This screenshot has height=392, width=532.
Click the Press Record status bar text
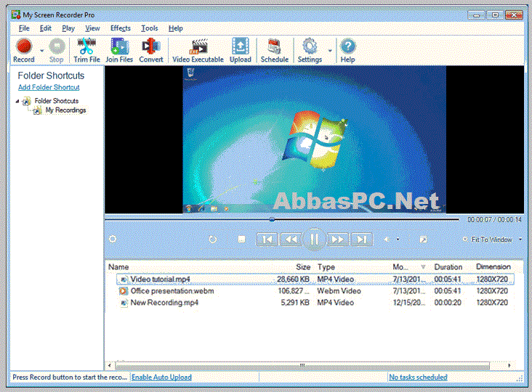[70, 377]
